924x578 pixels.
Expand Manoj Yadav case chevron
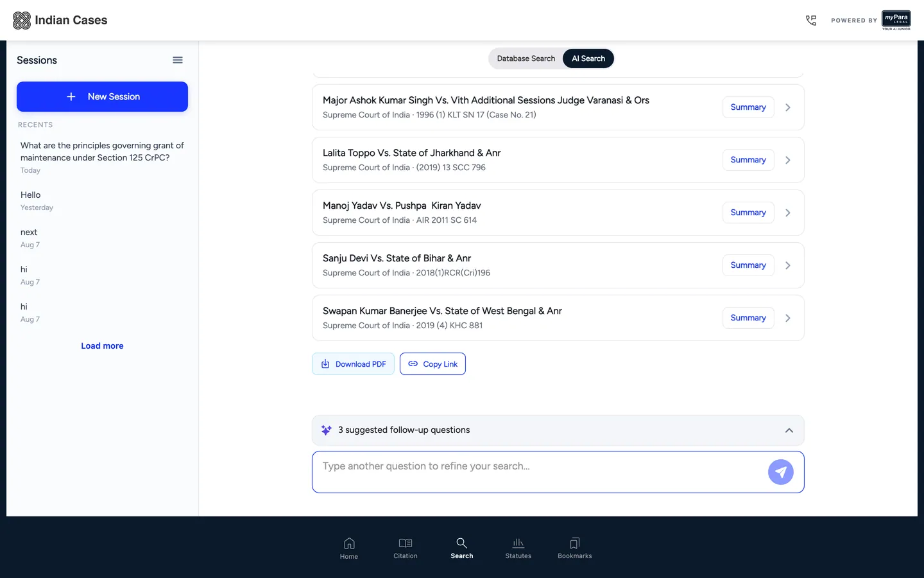788,213
